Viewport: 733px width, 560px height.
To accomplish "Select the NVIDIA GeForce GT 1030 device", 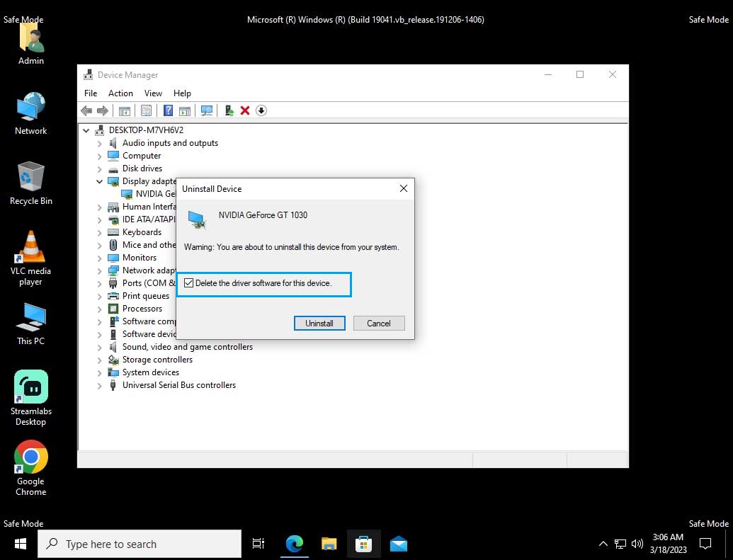I will pos(151,193).
